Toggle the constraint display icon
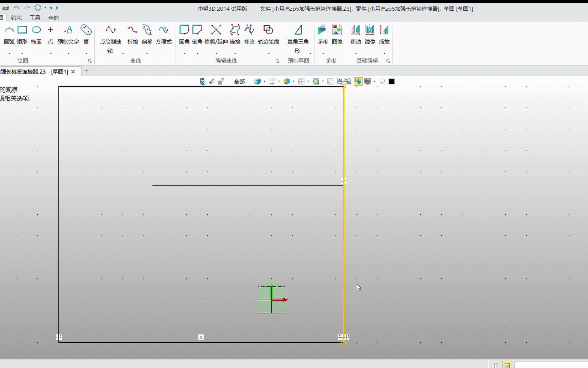Image resolution: width=588 pixels, height=368 pixels. pos(348,81)
